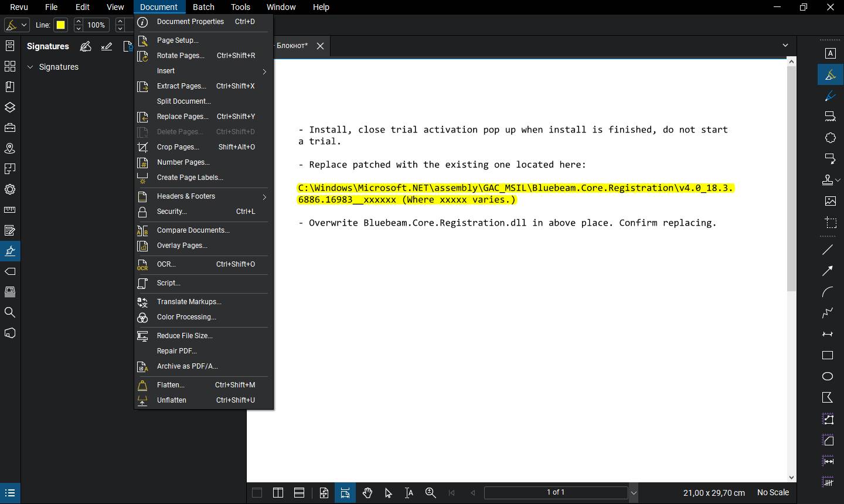Open Markups list icon at sidebar bottom
Image resolution: width=844 pixels, height=504 pixels.
pos(10,493)
